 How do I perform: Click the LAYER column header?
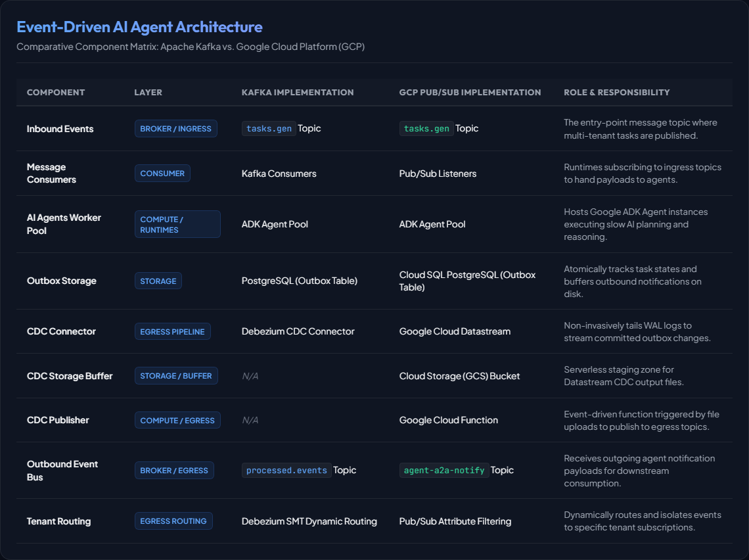tap(148, 92)
